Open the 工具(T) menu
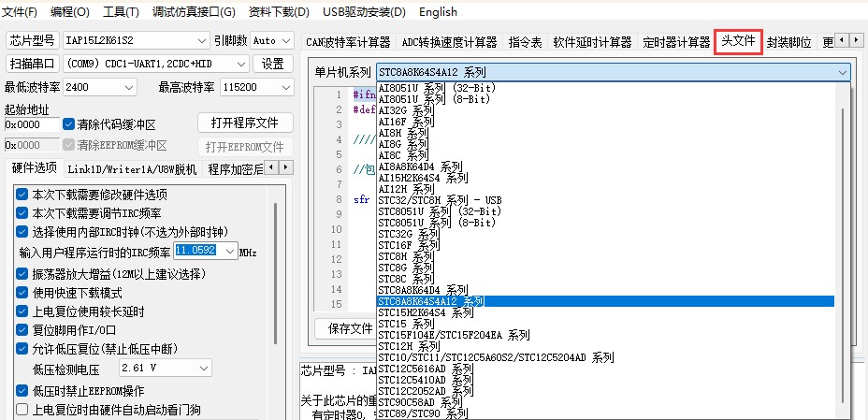868x420 pixels. (121, 11)
